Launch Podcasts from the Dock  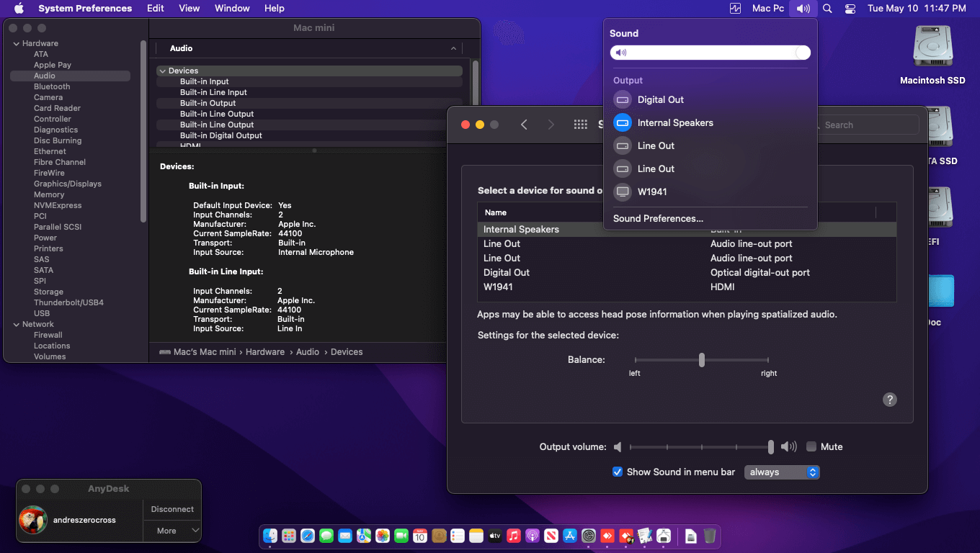(x=532, y=536)
